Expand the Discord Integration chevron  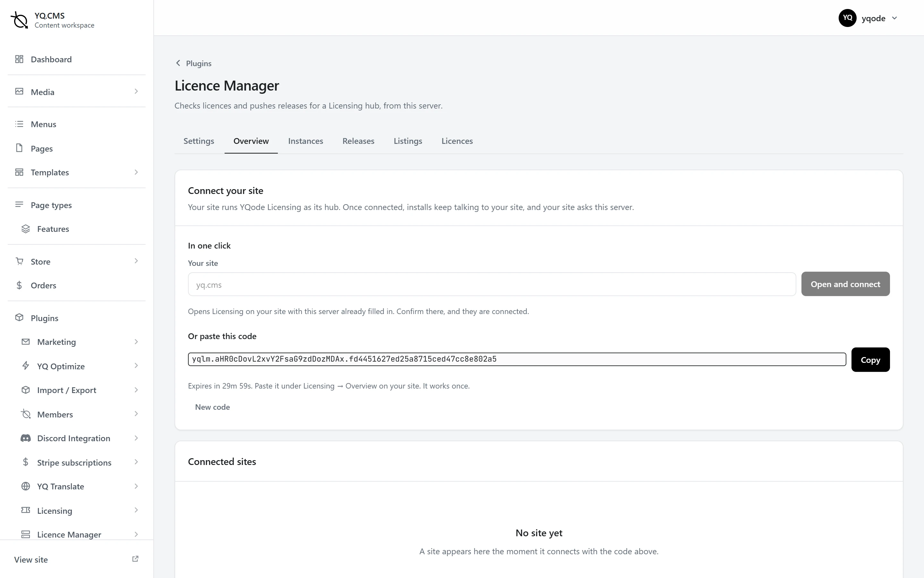point(136,438)
